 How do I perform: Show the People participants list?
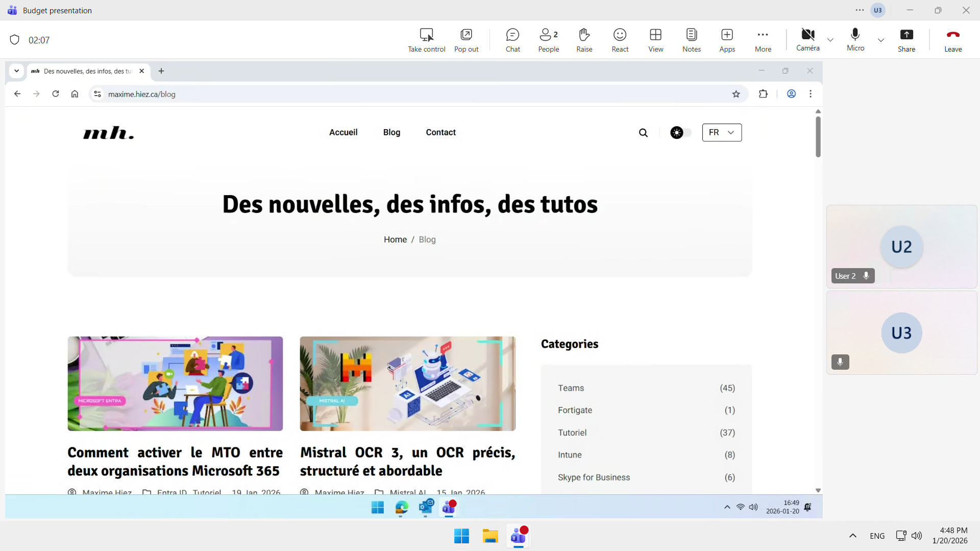(x=548, y=40)
